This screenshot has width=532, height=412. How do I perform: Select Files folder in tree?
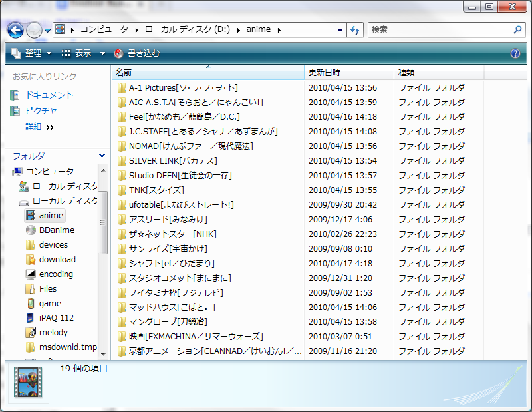pos(47,289)
